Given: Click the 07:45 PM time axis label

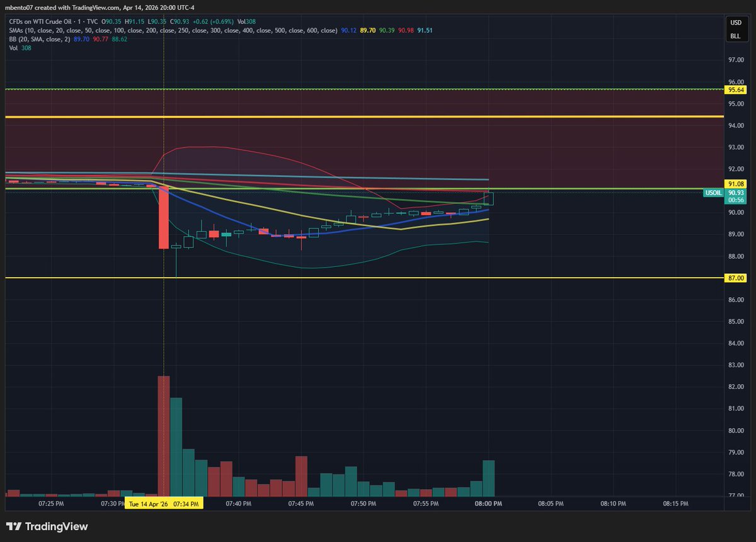Looking at the screenshot, I should point(301,504).
